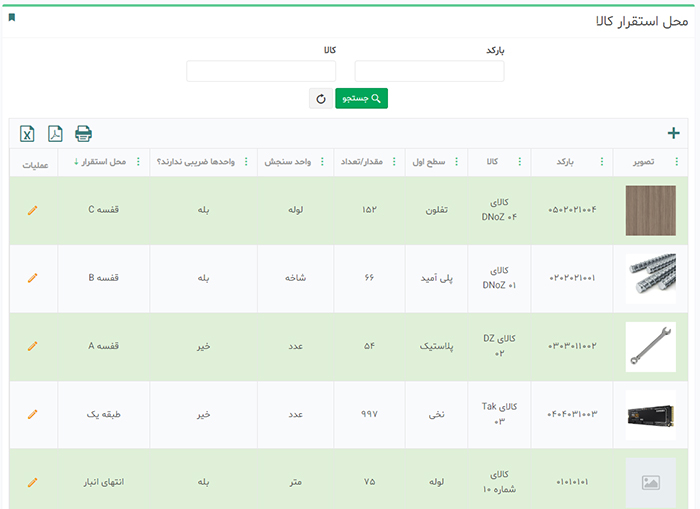Screen dimensions: 700x509
Task: Open the steel rebar product thumbnail
Action: (650, 279)
